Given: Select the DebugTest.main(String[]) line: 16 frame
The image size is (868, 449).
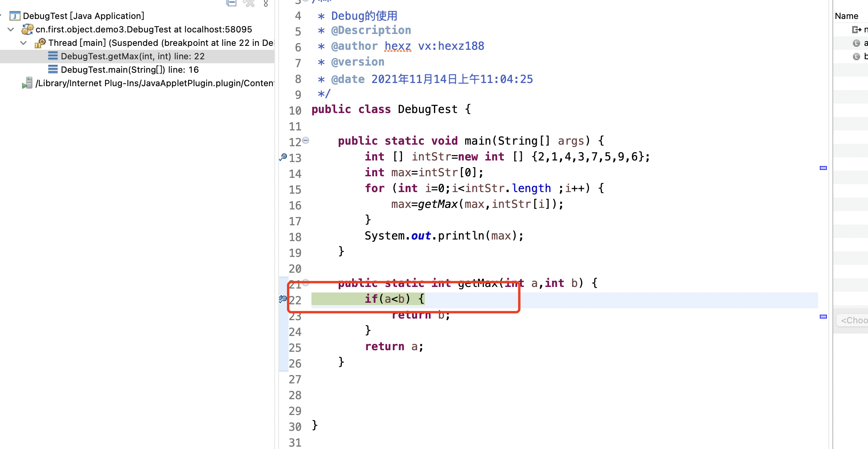Looking at the screenshot, I should point(130,70).
